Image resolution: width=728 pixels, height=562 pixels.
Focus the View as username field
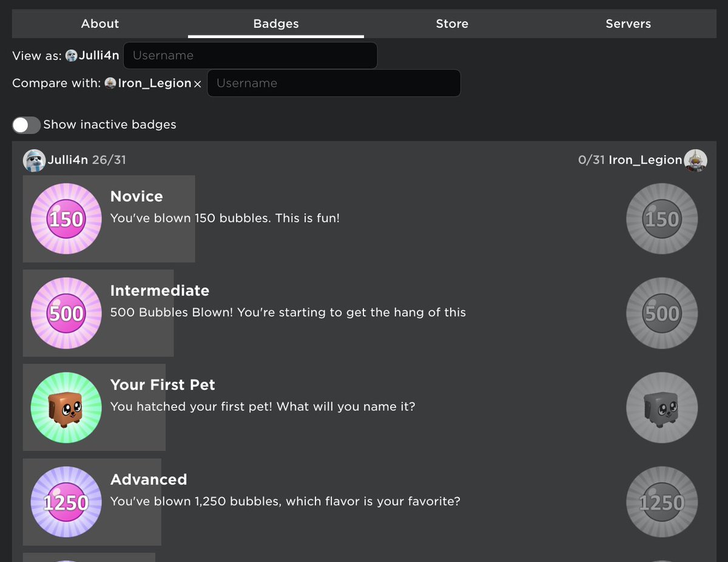(250, 55)
